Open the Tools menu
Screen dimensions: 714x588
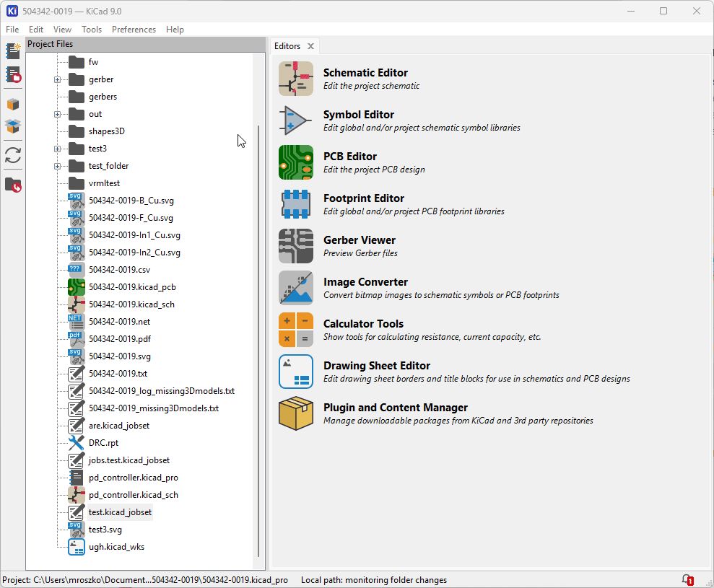pos(92,30)
